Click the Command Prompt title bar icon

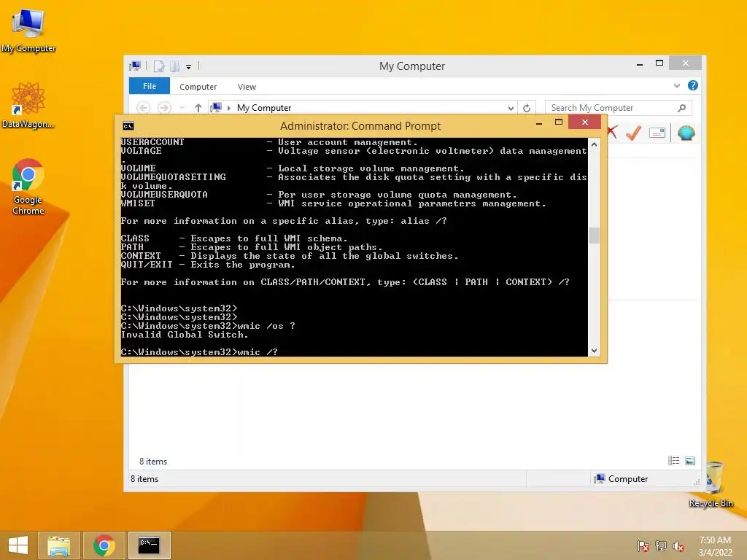(128, 125)
